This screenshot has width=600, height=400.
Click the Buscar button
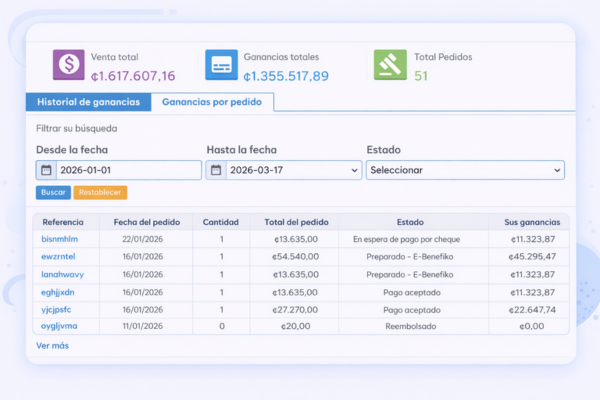[x=53, y=192]
